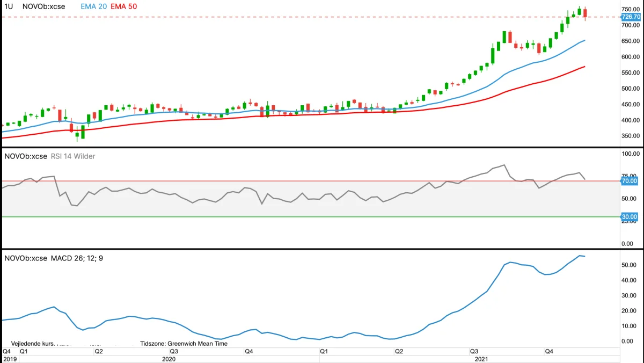Select the Q4 marker above the 2019 label
The width and height of the screenshot is (644, 363).
pyautogui.click(x=7, y=352)
